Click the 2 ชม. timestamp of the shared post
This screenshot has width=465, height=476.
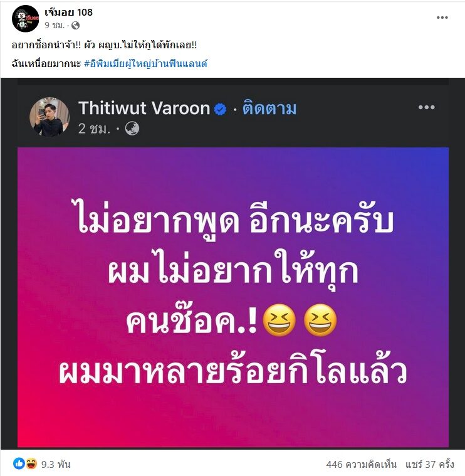point(94,129)
